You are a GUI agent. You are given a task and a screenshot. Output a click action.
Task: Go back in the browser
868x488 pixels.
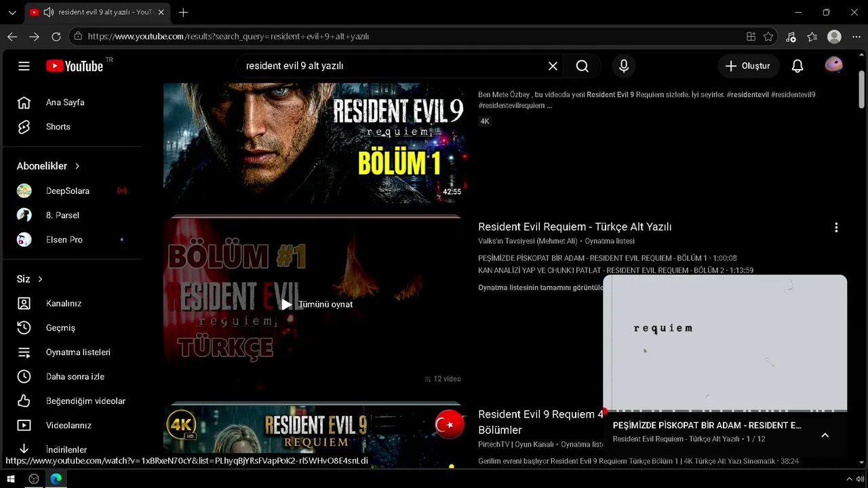12,37
